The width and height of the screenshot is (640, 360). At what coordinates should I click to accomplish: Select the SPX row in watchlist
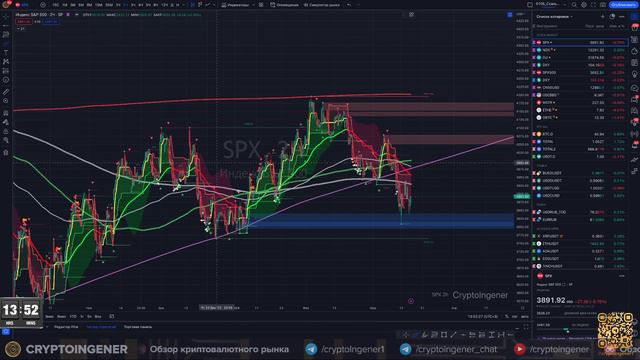point(580,42)
